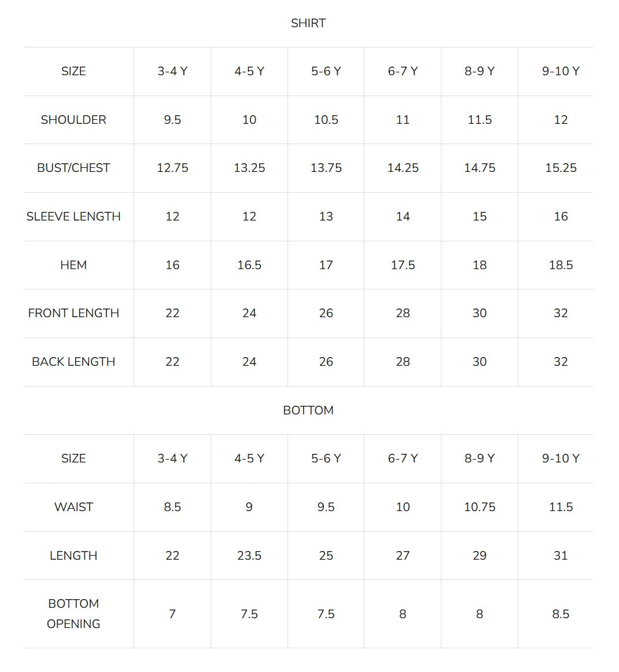Click the HEM row label

point(73,265)
